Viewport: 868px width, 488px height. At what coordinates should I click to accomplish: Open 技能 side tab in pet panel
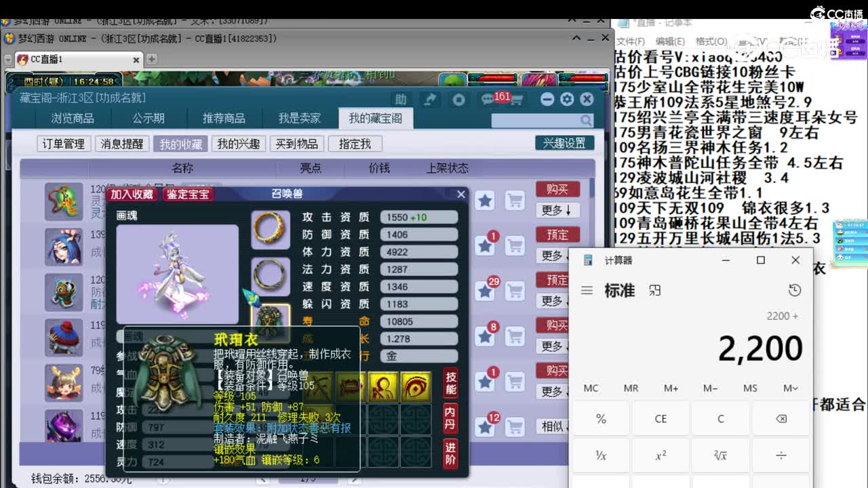451,384
